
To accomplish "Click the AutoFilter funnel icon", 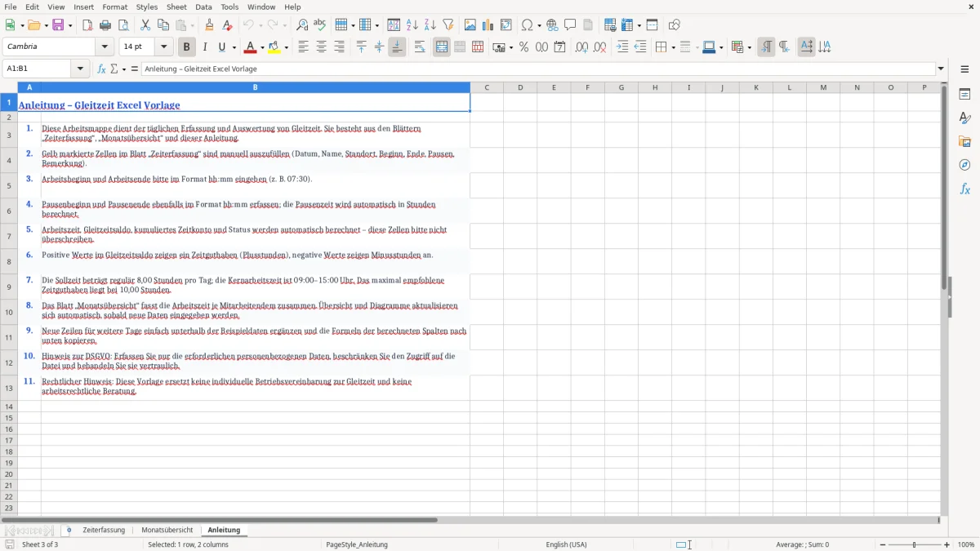I will 448,25.
